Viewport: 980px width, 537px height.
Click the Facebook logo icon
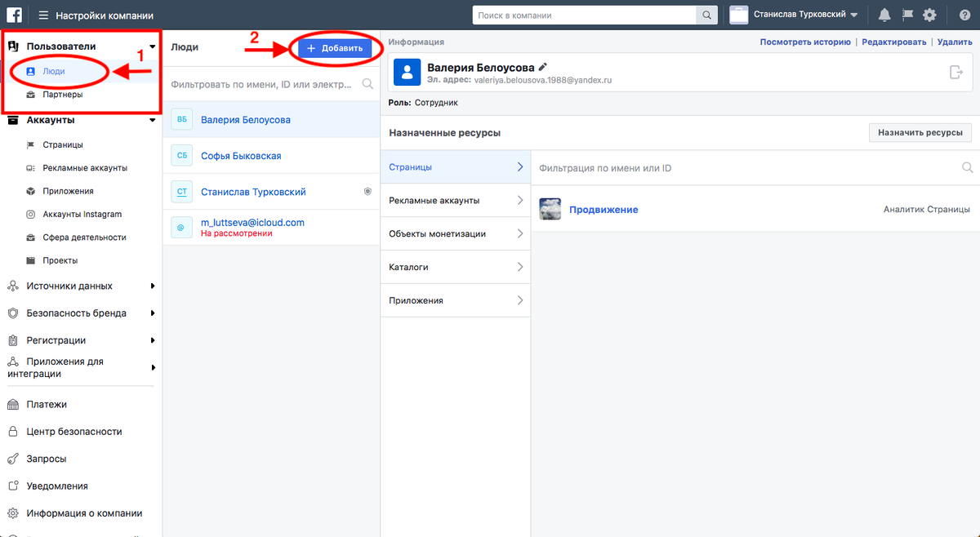coord(14,15)
